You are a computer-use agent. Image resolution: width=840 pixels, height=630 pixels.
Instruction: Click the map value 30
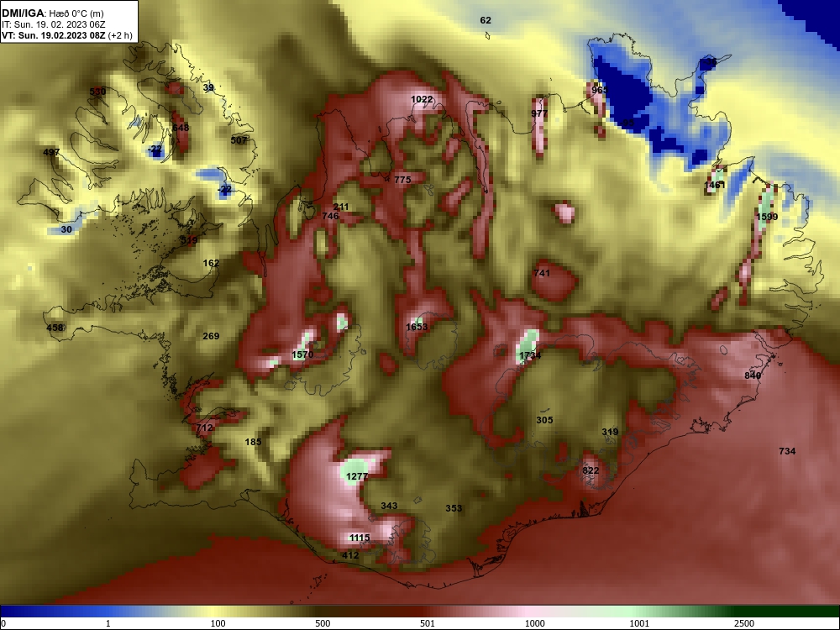point(66,229)
